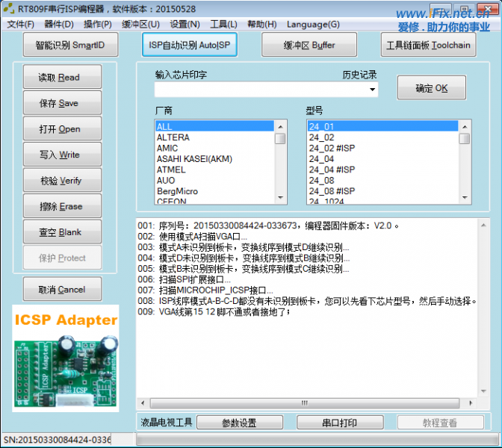Click the 读取 Read button

[59, 78]
